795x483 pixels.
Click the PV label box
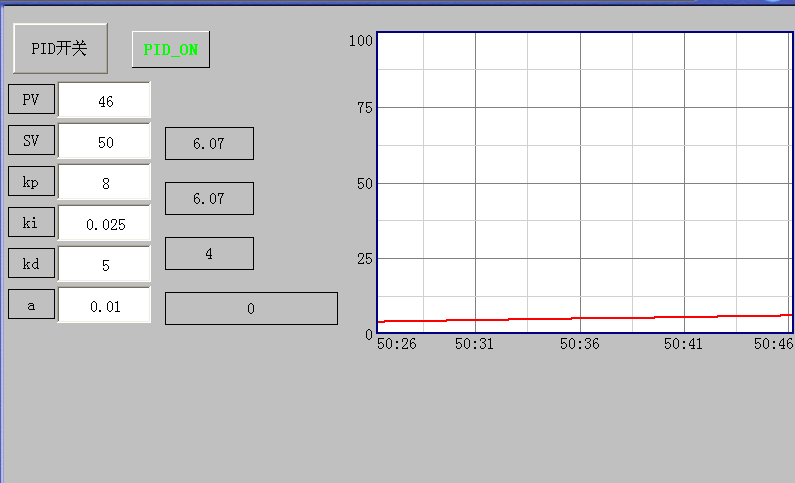[x=31, y=99]
